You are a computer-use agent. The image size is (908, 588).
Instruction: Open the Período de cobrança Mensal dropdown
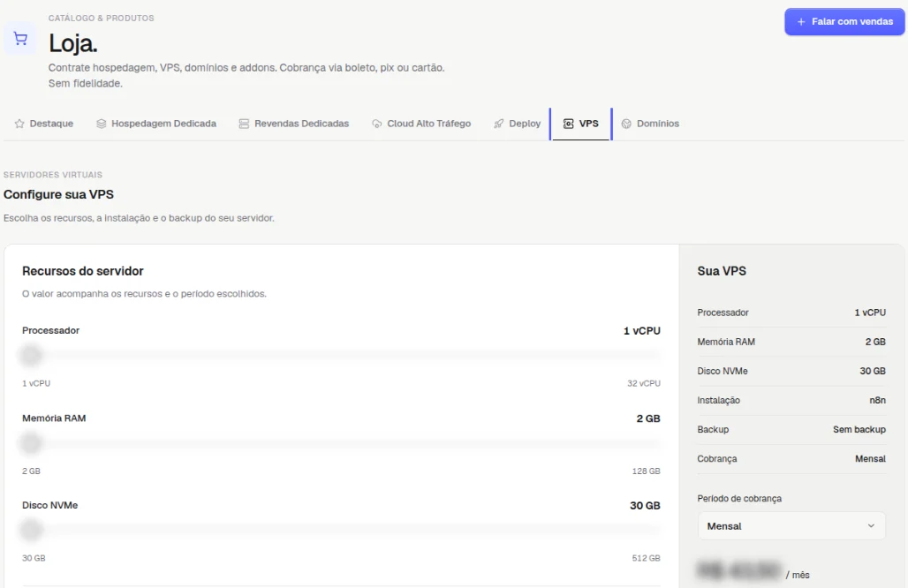[791, 525]
